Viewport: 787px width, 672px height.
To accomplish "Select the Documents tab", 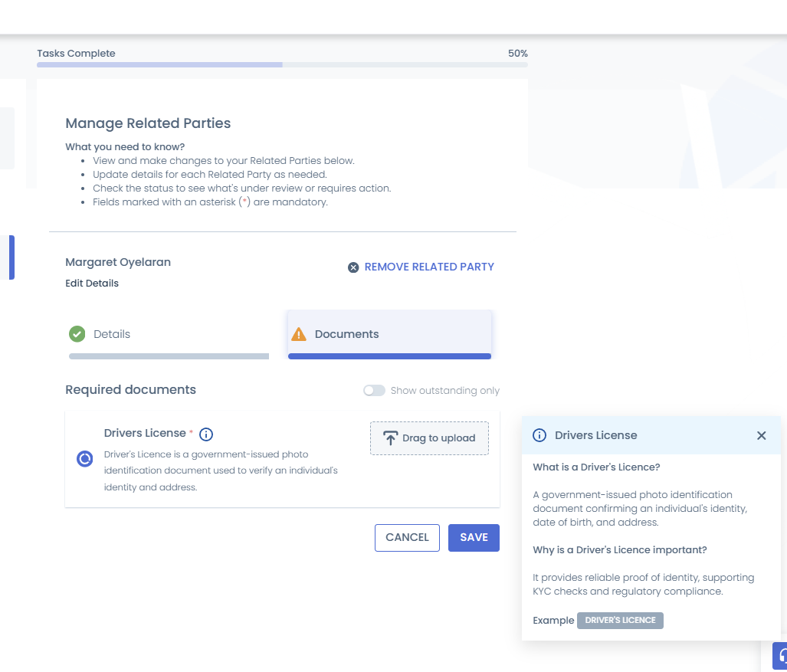I will tap(389, 334).
